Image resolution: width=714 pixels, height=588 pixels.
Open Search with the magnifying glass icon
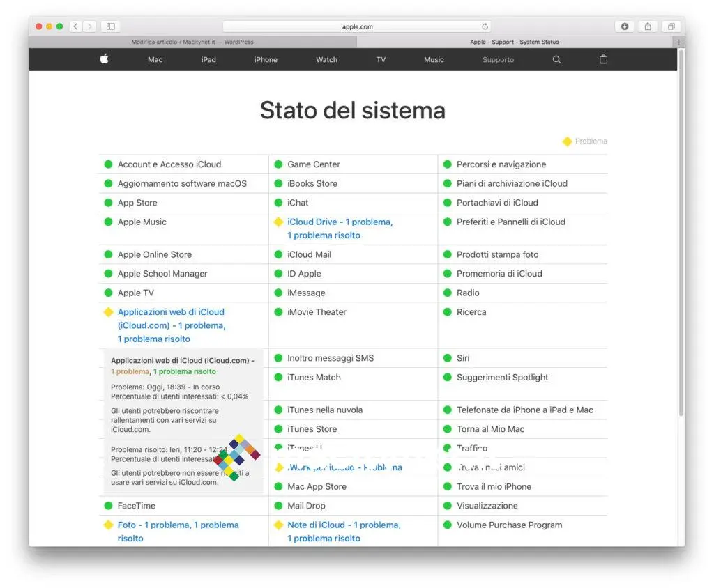(x=556, y=60)
